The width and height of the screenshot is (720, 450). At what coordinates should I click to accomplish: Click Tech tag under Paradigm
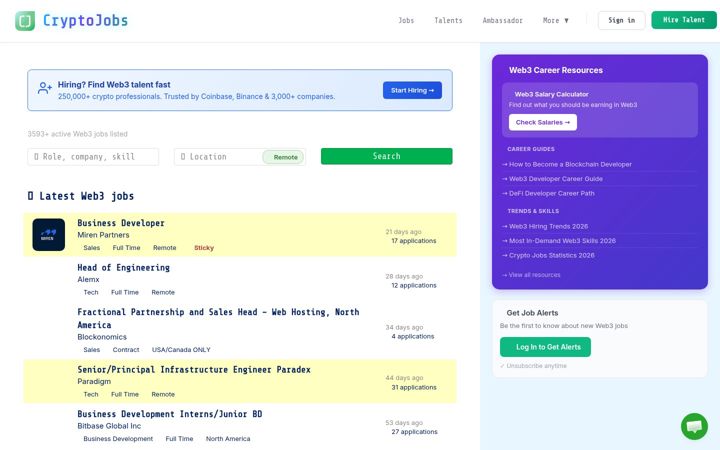[91, 394]
